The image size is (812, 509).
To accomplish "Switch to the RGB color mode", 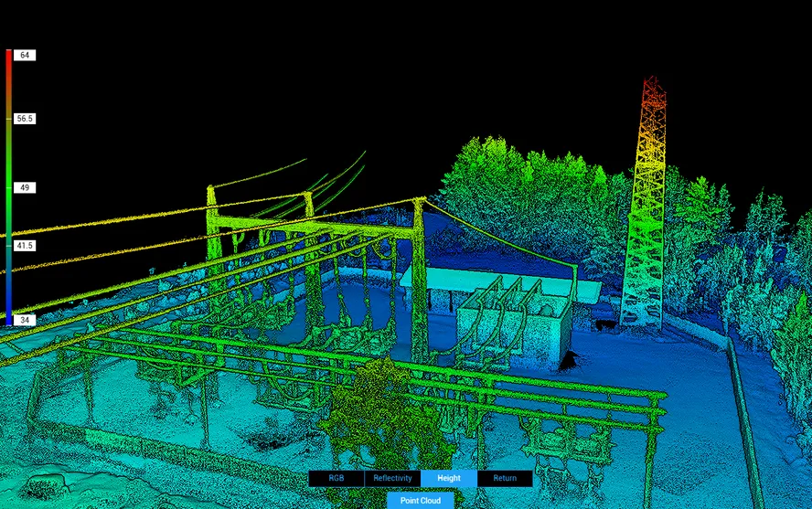I will click(336, 478).
